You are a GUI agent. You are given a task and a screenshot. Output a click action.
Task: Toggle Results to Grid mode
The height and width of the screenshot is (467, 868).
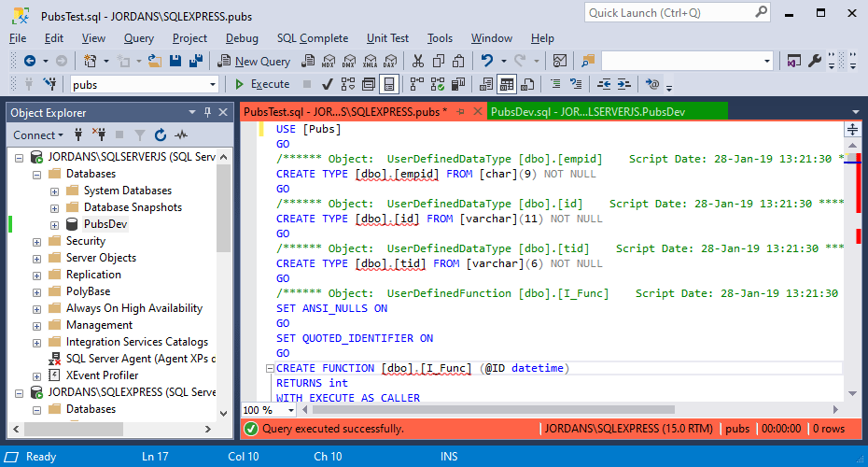tap(507, 84)
